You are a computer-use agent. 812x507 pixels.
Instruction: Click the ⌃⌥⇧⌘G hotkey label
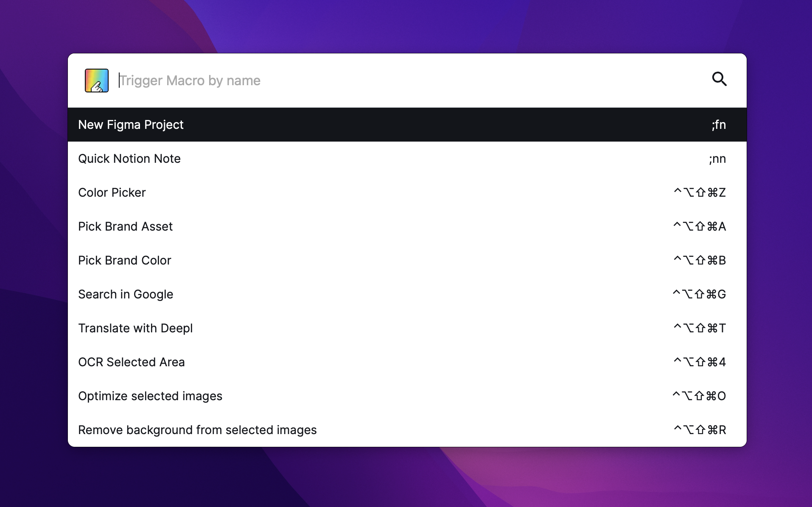tap(699, 294)
